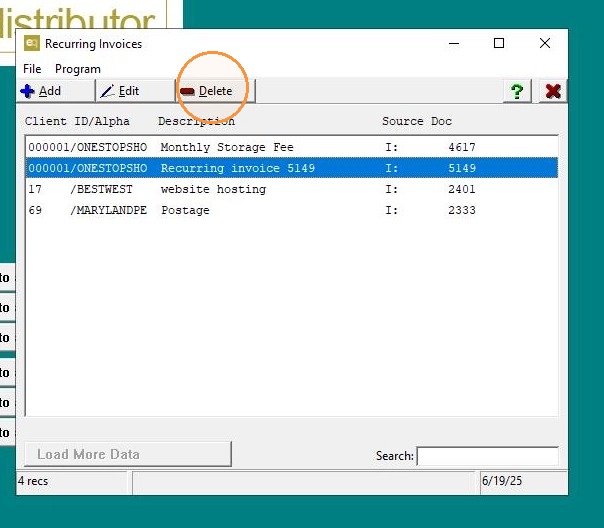
Task: Click the 6/19/25 date in status bar
Action: point(502,481)
